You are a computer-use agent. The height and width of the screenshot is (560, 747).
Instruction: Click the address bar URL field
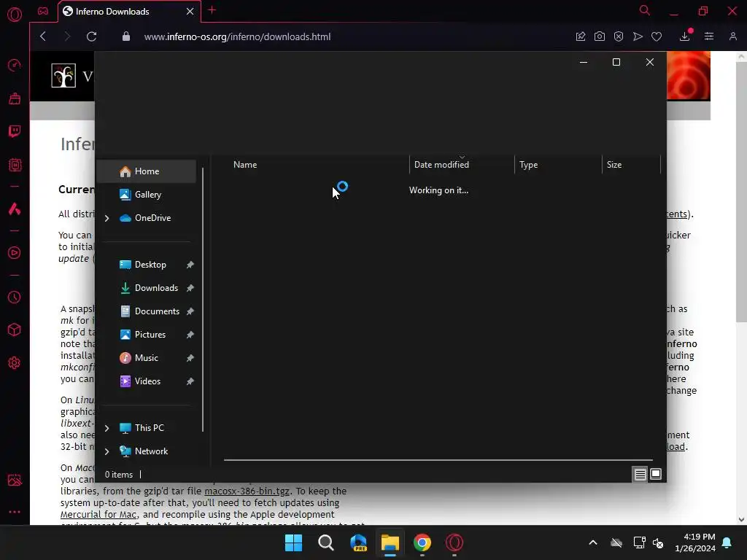(x=237, y=36)
